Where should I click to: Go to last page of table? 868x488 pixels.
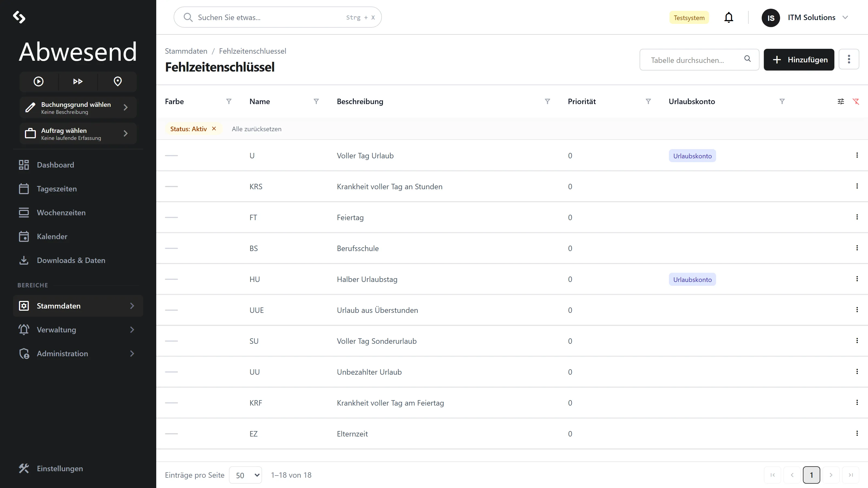point(850,475)
